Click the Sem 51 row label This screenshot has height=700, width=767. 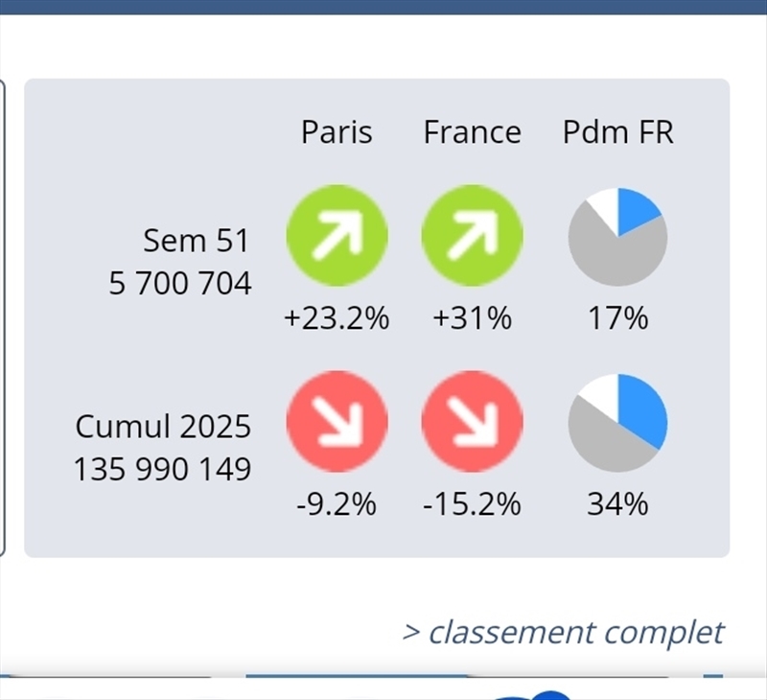pos(196,241)
